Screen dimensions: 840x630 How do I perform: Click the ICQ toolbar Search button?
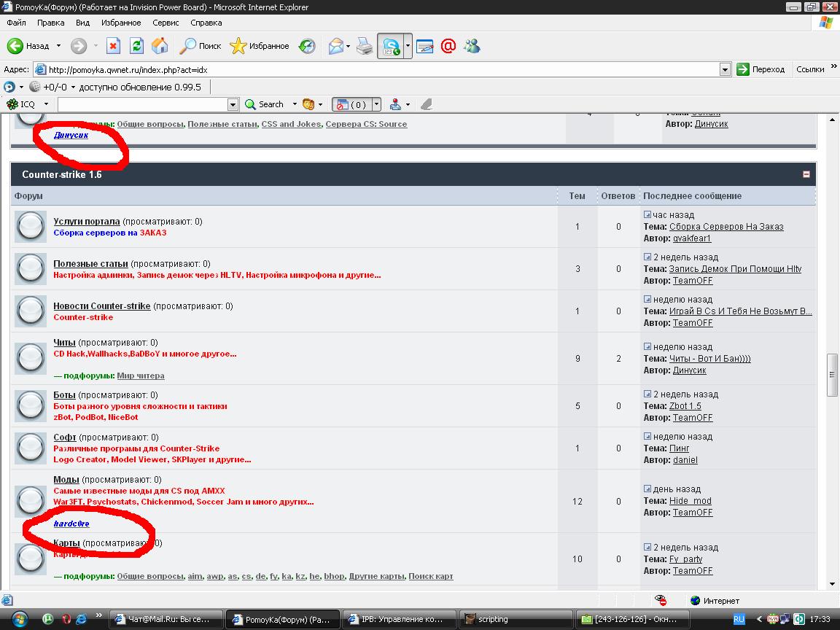coord(264,104)
